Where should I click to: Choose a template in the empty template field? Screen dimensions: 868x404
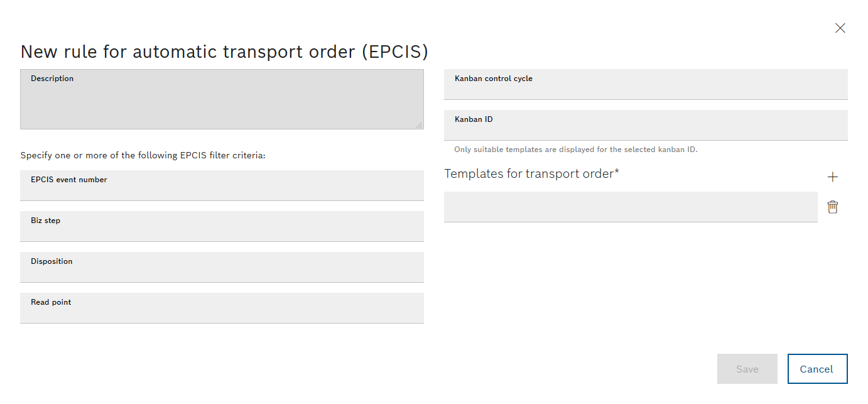[631, 207]
